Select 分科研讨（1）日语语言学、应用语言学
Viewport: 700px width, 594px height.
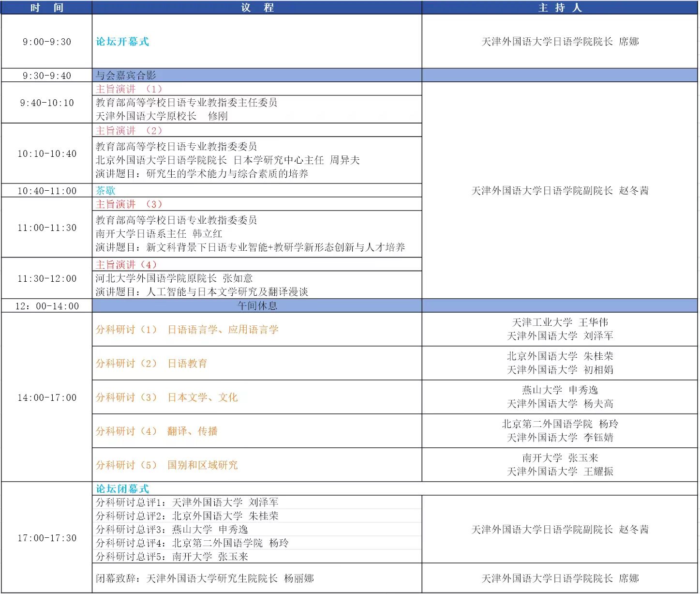pos(187,330)
